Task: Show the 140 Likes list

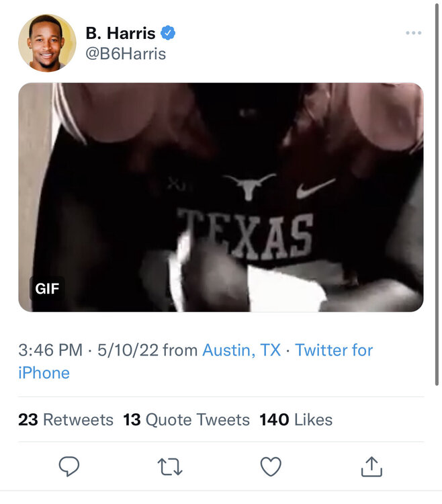Action: [296, 420]
